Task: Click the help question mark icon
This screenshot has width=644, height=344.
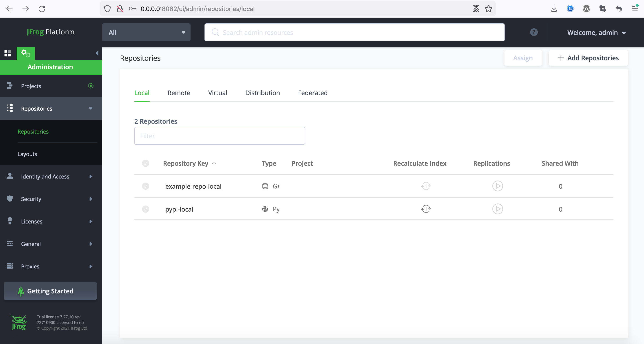Action: click(x=533, y=32)
